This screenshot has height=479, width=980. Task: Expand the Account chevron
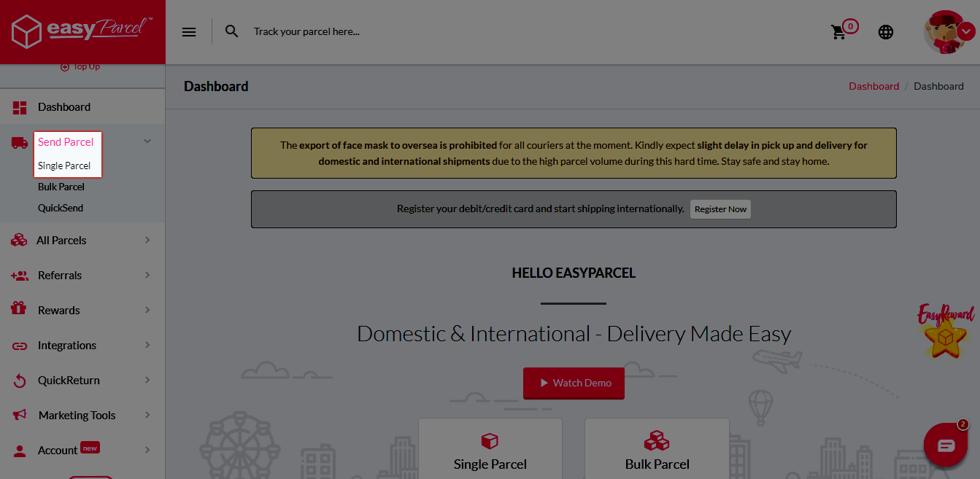tap(147, 450)
